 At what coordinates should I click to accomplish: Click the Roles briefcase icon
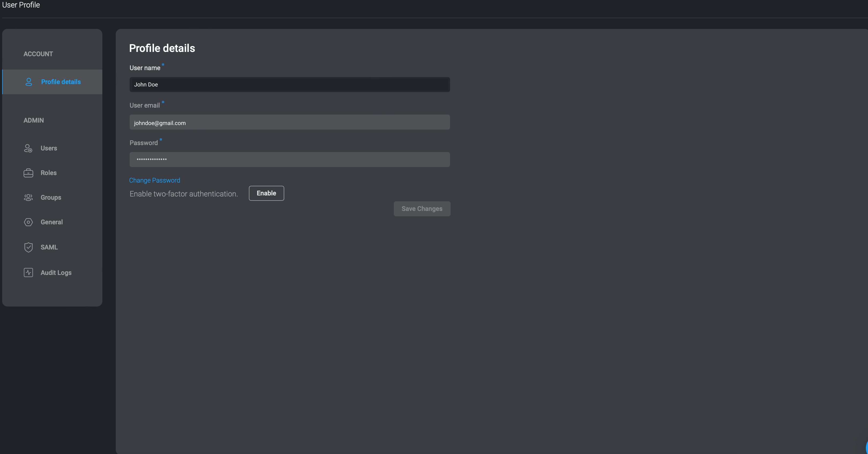28,173
